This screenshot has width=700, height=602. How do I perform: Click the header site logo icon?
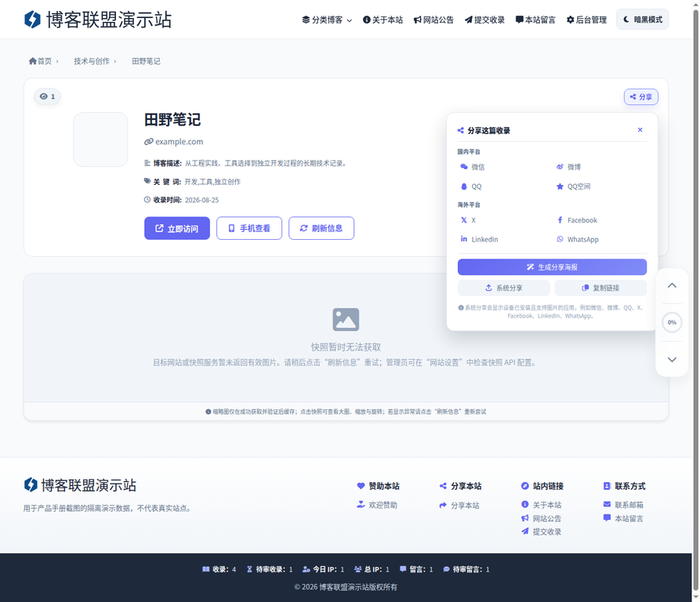click(32, 20)
